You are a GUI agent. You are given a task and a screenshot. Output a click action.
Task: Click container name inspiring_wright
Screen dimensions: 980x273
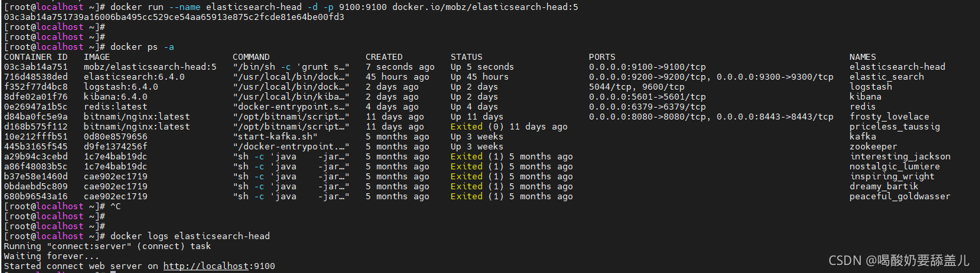(892, 177)
